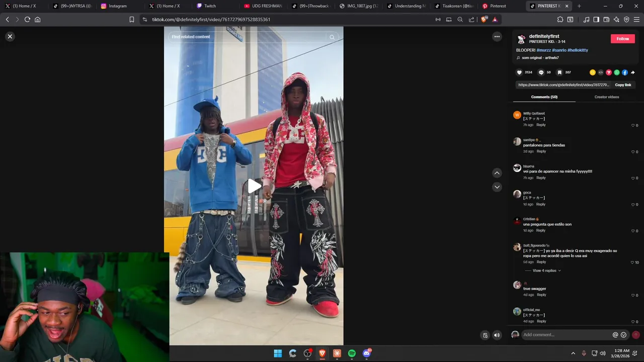This screenshot has height=362, width=644.
Task: Open the Brave VPN shield icon
Action: point(626,20)
